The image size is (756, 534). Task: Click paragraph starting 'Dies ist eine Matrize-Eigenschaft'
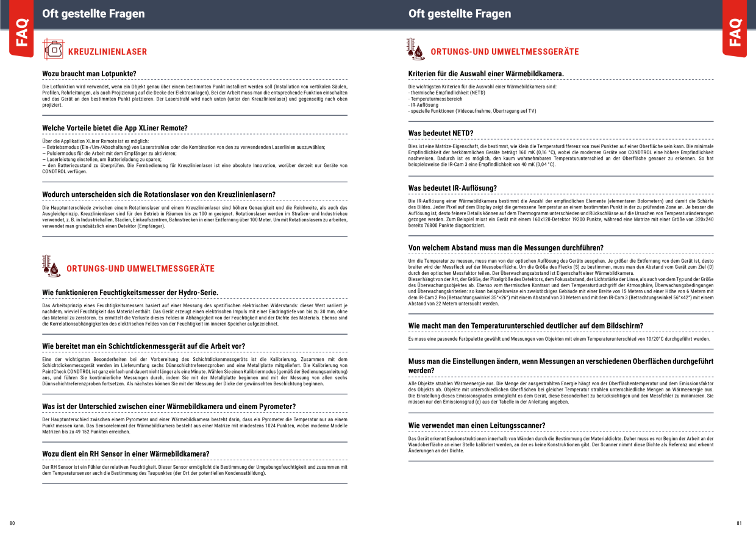[560, 155]
